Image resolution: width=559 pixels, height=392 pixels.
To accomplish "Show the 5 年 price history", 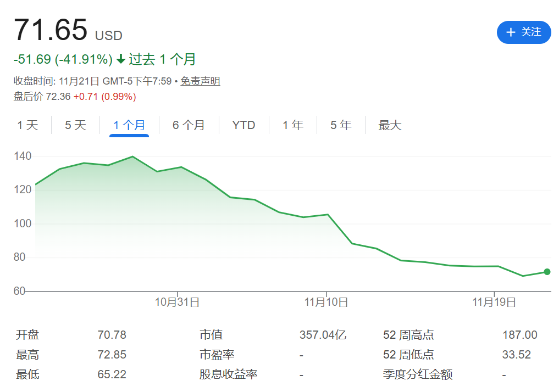I will (x=341, y=125).
